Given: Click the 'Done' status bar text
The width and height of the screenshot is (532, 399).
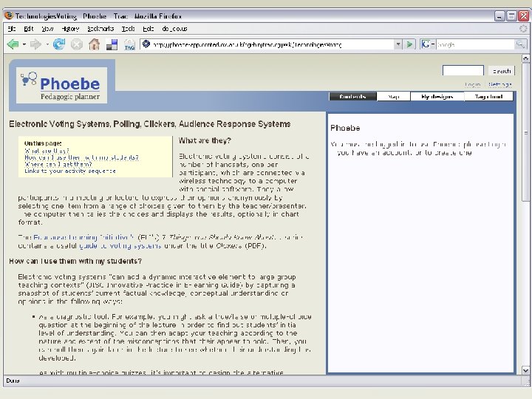Looking at the screenshot, I should pyautogui.click(x=13, y=381).
